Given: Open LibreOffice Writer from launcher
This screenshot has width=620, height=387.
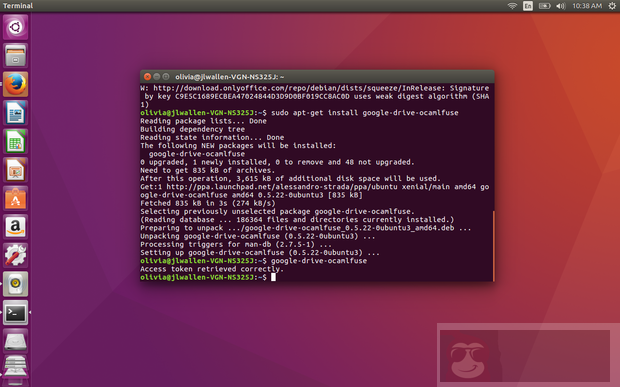Looking at the screenshot, I should click(x=15, y=113).
